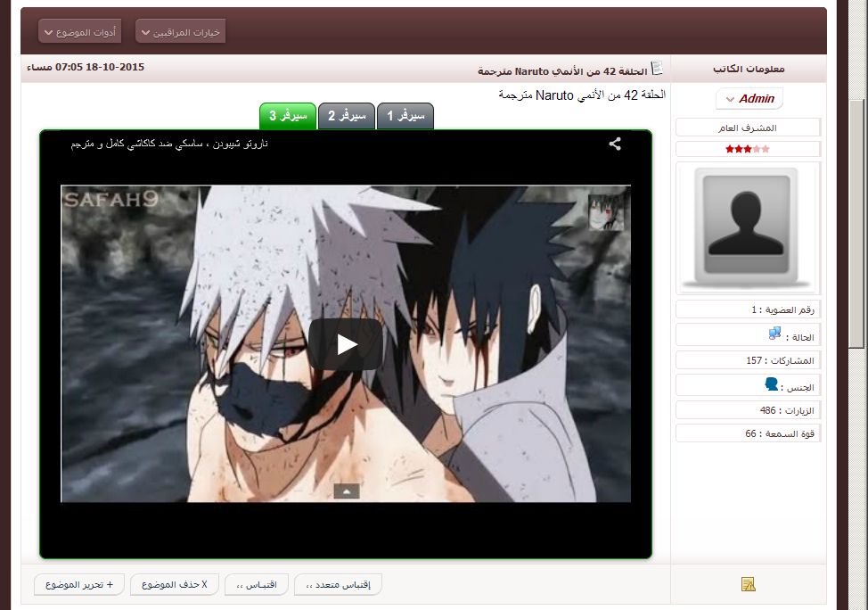Click the report note icon at bottom right
Screen dimensions: 868x610
(x=748, y=584)
